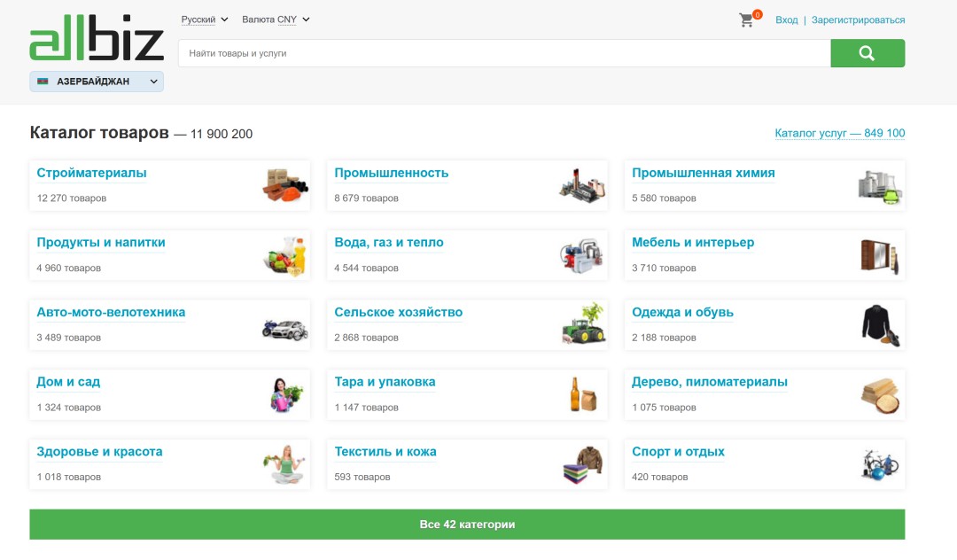Screen dimensions: 957x560
Task: Open the Вода, газ и тепло category link
Action: (389, 243)
